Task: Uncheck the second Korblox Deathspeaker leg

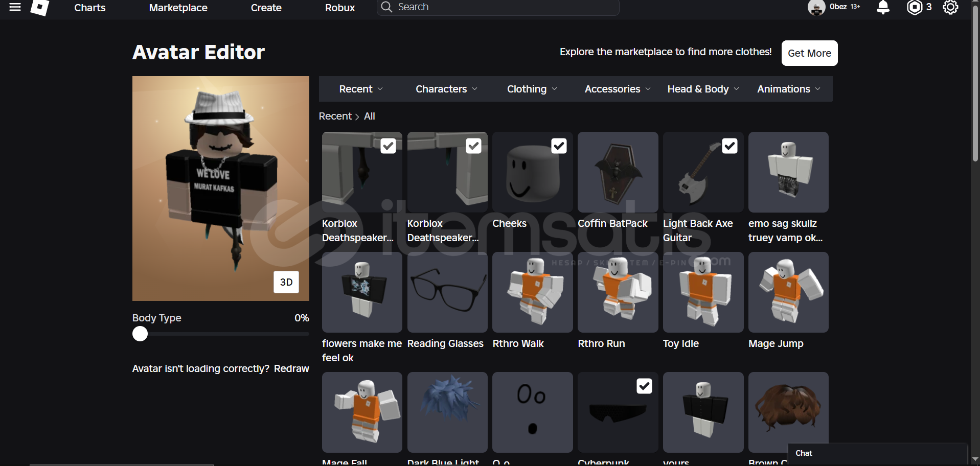Action: pos(474,146)
